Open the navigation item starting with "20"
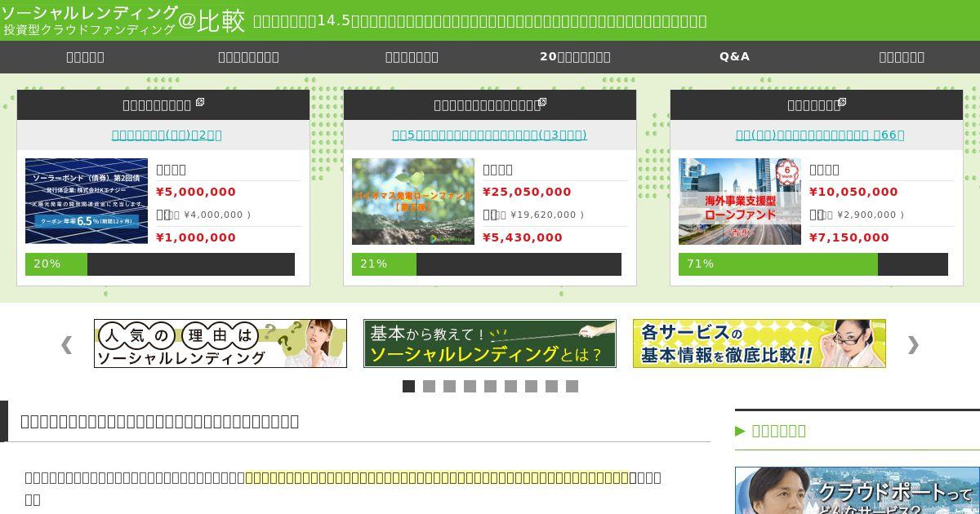Viewport: 980px width, 514px height. [575, 56]
